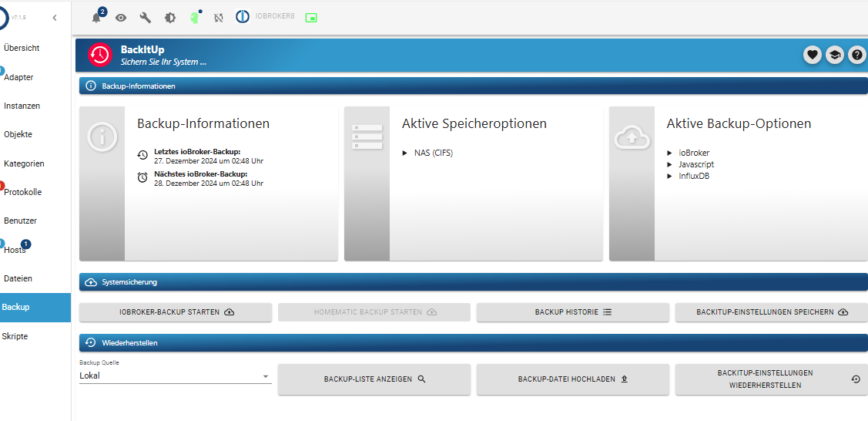Click the text 27. Dezember 2024 um 02:48 Uhr
The image size is (868, 421).
[209, 161]
